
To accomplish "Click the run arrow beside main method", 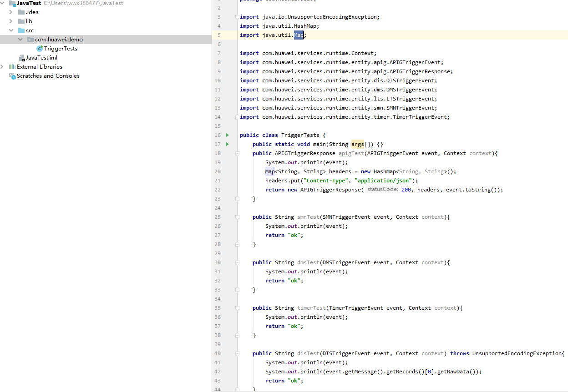I will (x=228, y=144).
